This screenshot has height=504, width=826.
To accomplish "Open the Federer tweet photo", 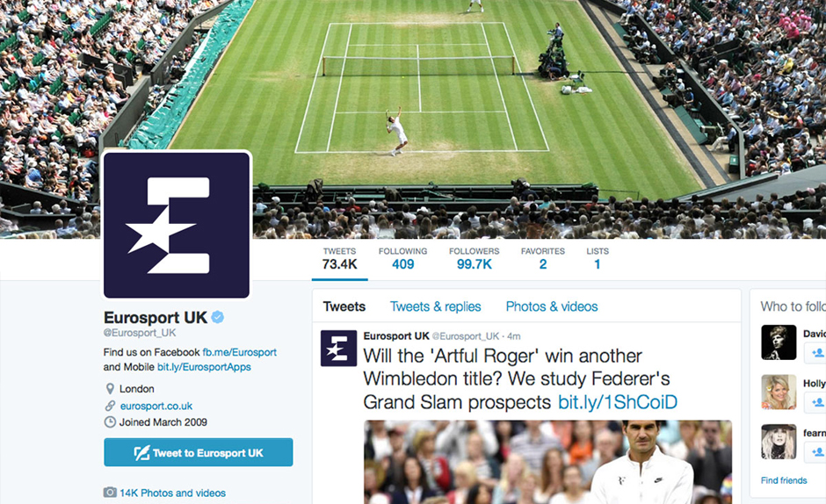I will (547, 462).
